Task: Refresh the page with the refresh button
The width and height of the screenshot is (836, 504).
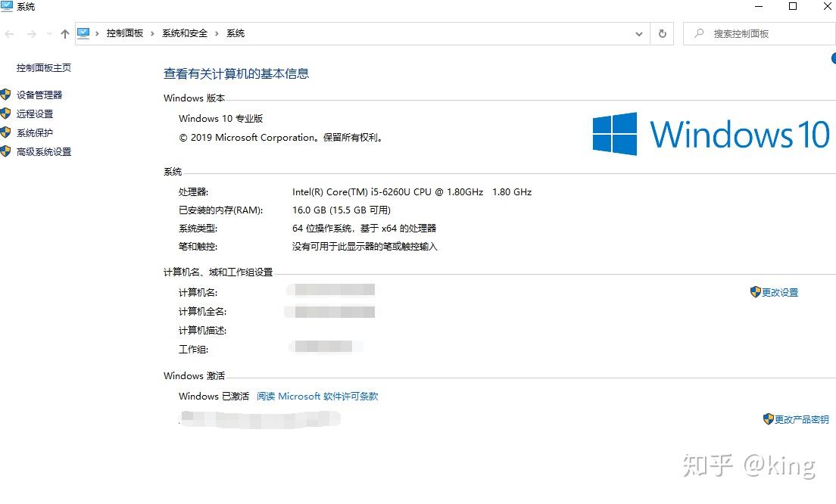Action: click(x=662, y=33)
